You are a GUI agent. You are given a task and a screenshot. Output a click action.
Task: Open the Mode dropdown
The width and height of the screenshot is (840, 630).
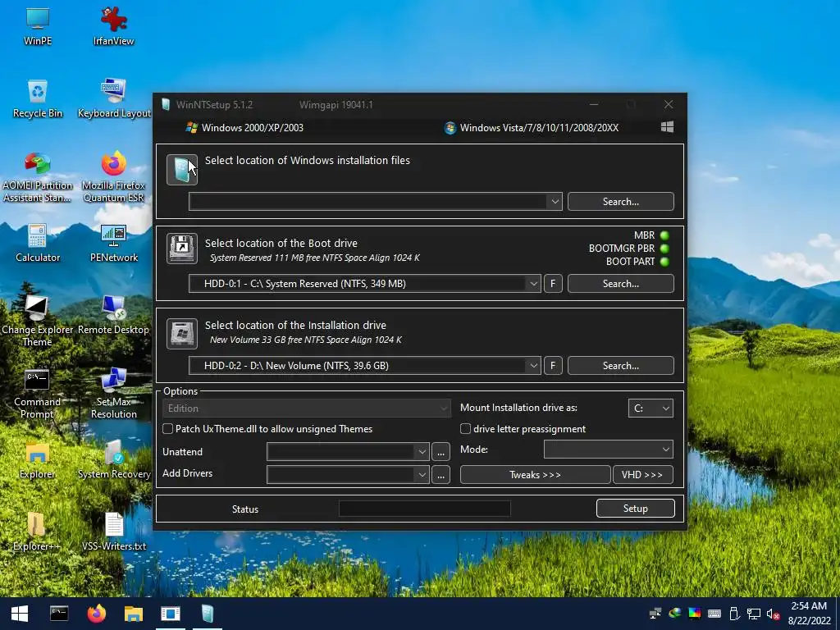608,450
